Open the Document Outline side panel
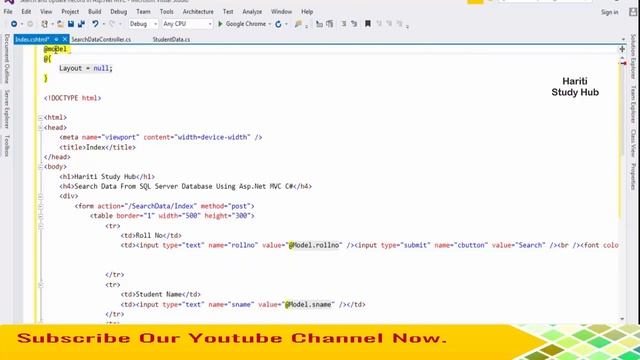640x360 pixels. [x=7, y=59]
